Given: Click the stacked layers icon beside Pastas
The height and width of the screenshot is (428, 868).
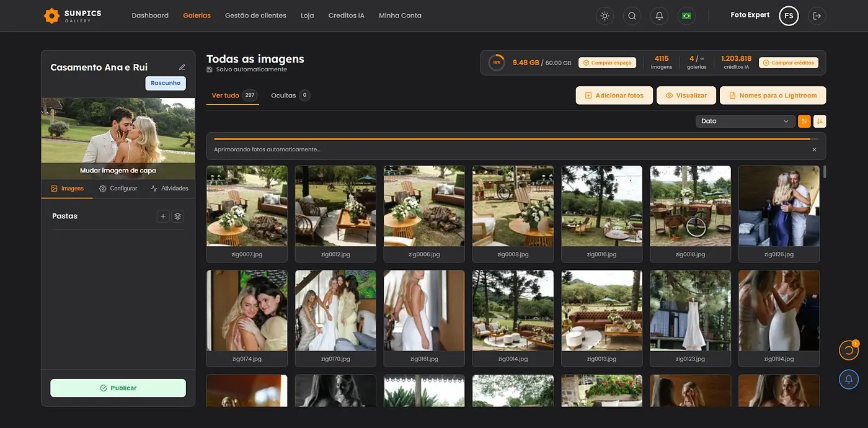Looking at the screenshot, I should pos(178,216).
